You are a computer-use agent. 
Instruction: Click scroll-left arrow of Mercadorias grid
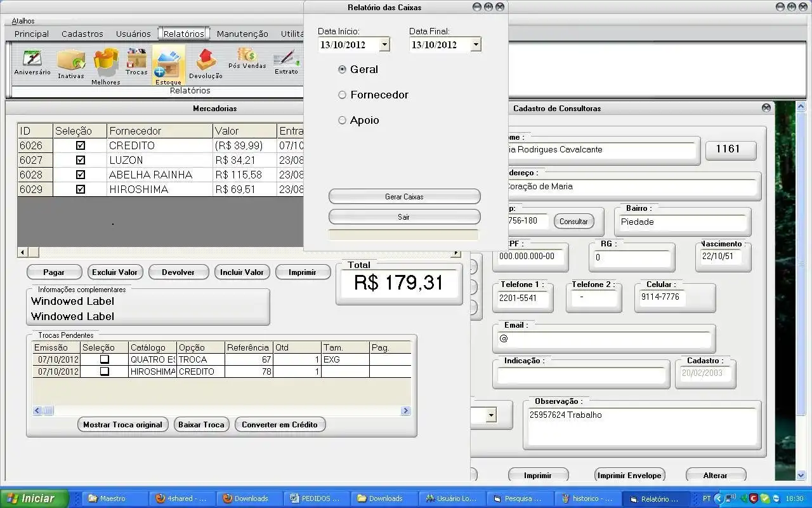[x=23, y=253]
